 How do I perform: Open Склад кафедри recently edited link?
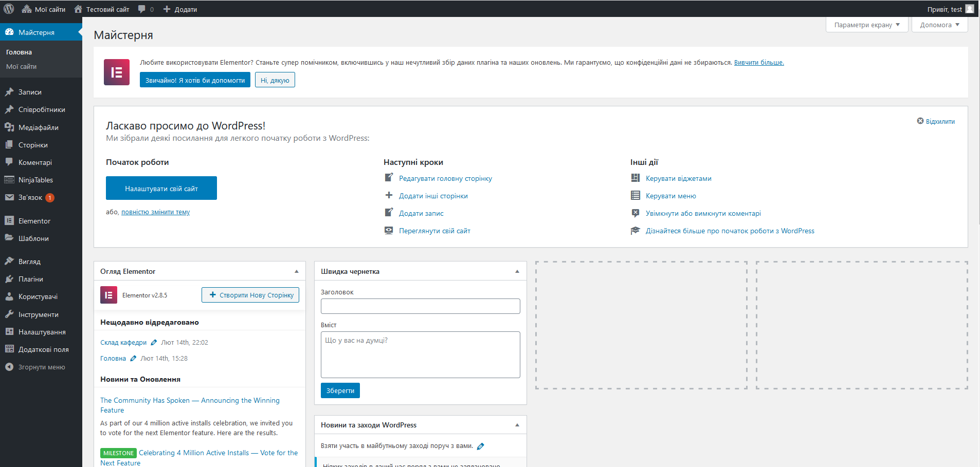123,342
